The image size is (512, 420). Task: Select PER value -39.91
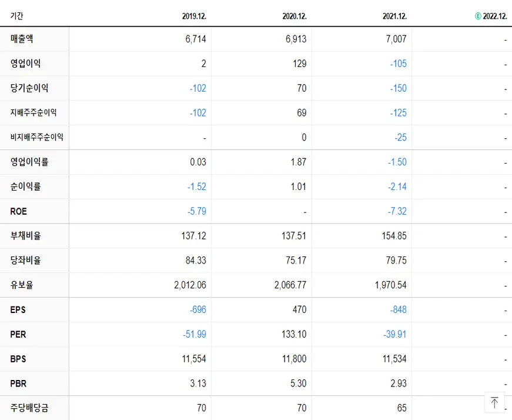pyautogui.click(x=395, y=334)
